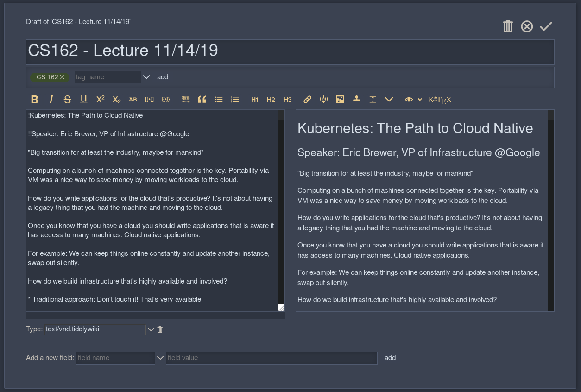Screen dimensions: 581x392
Task: Apply underline formatting
Action: (84, 99)
